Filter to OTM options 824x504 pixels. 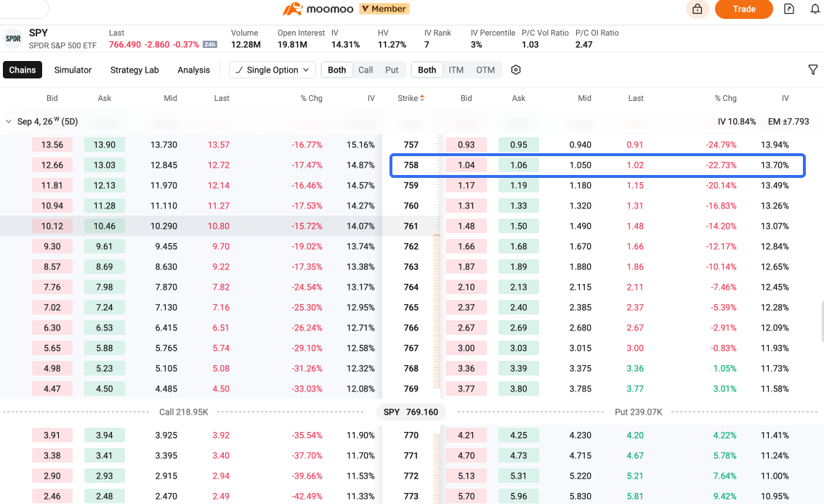[485, 70]
